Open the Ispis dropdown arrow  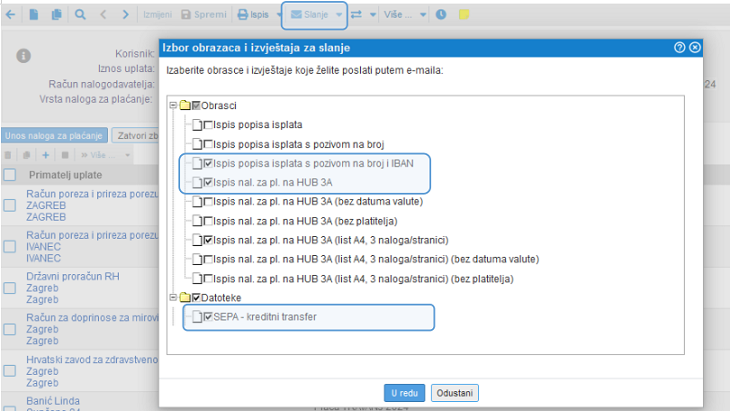click(279, 15)
